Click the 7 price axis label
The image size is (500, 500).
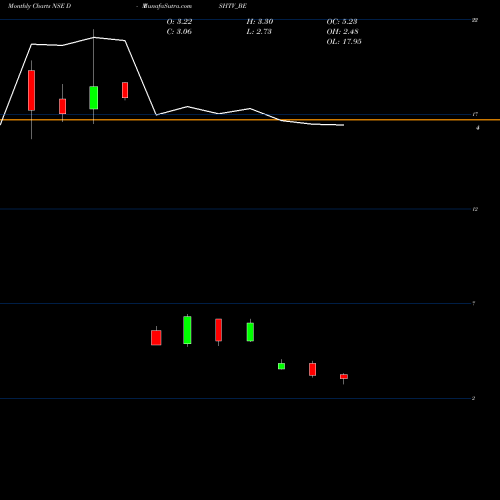[x=474, y=303]
